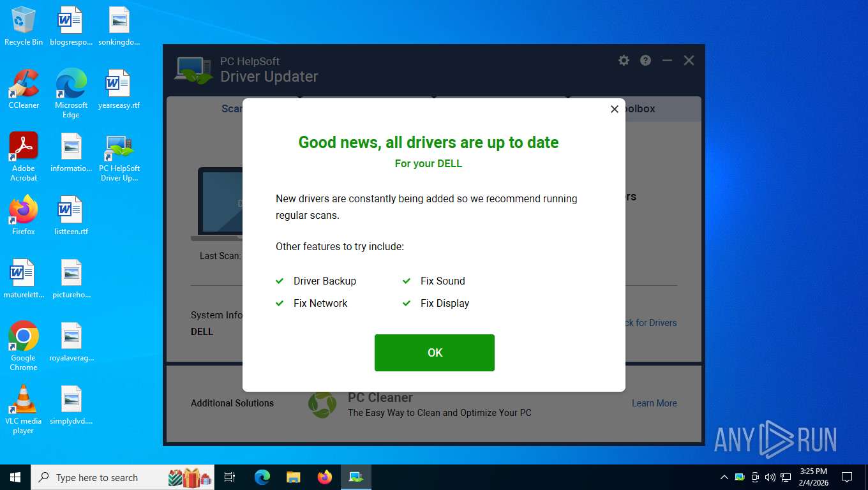Viewport: 868px width, 490px height.
Task: Select the Fix Display feature text
Action: coord(445,303)
